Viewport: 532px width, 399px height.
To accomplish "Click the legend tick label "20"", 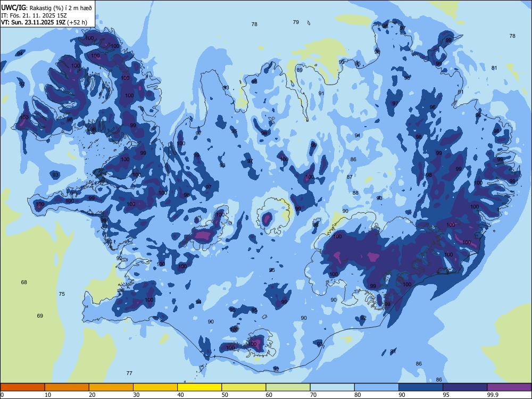I will (x=92, y=395).
